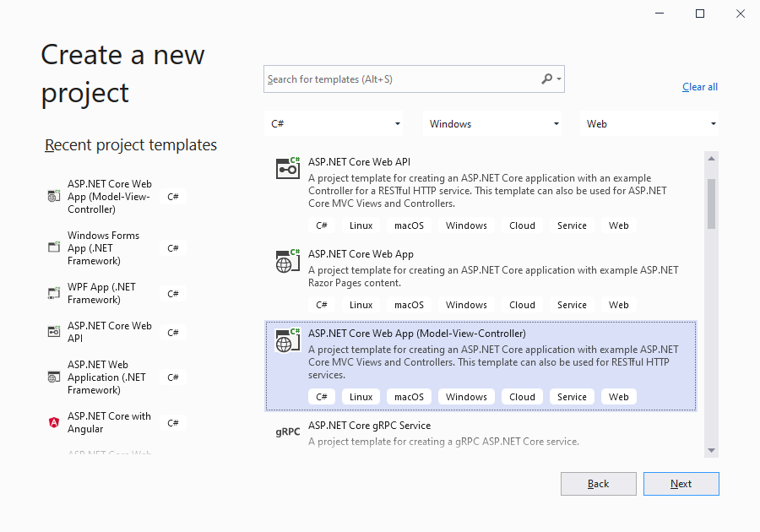Click macOS tag under ASP.NET Core Web App

(x=409, y=305)
